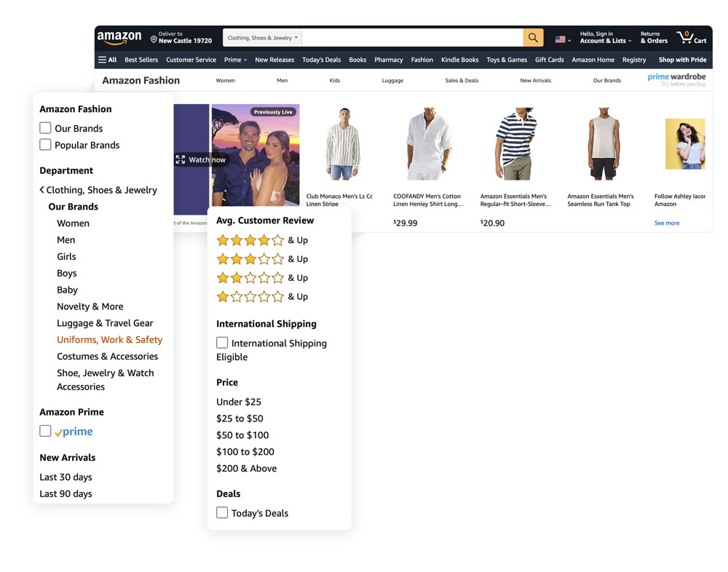Click the Deliver to location pin
The height and width of the screenshot is (572, 728).
coord(154,39)
